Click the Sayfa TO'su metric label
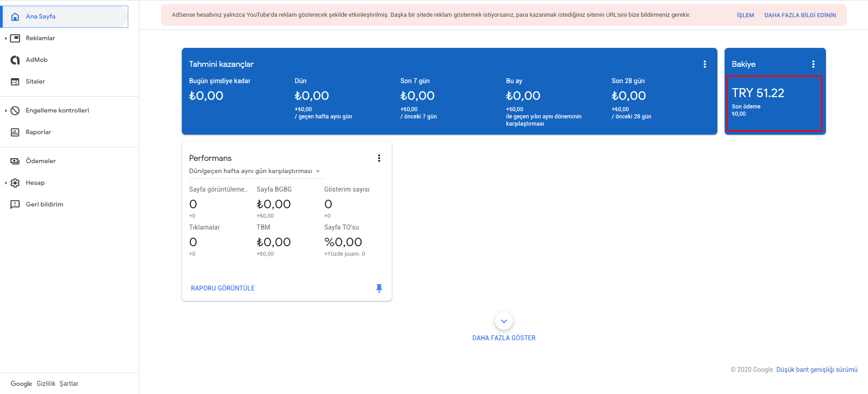Screen dimensions: 868x394 click(342, 227)
